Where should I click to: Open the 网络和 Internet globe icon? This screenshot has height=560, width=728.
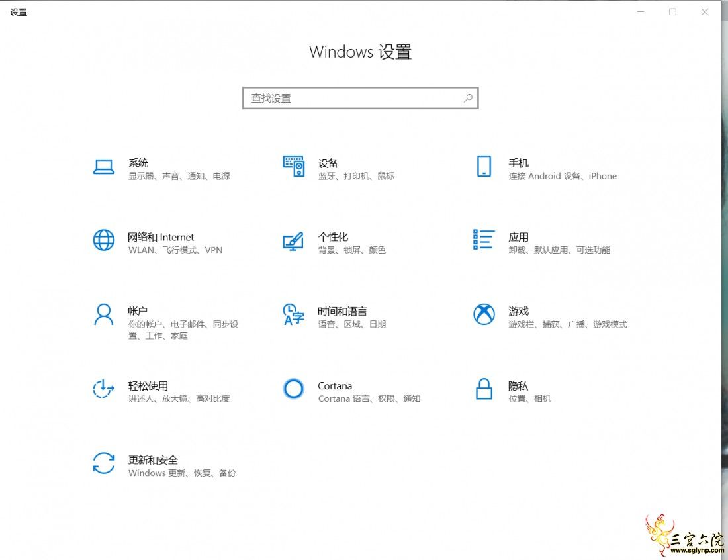coord(103,240)
